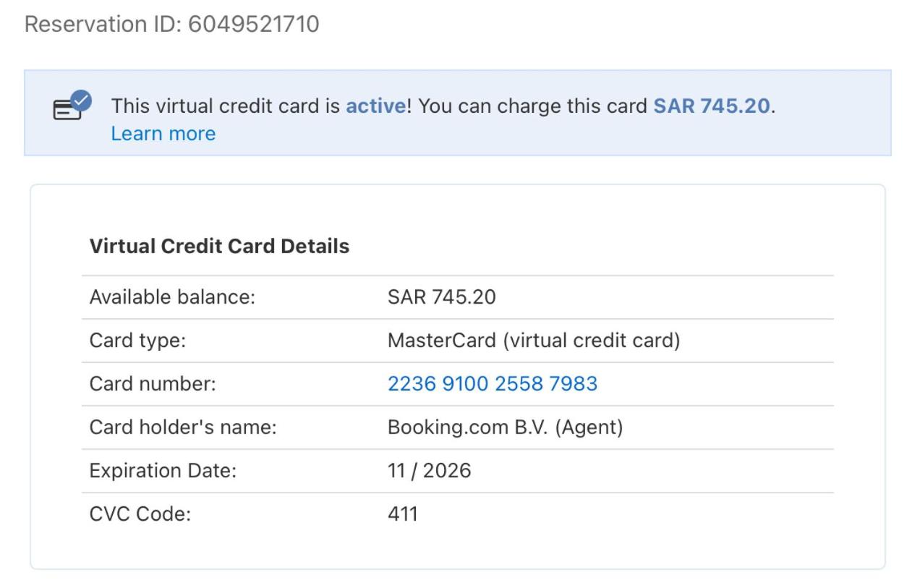Click the SAR 745.20 amount in the banner
This screenshot has width=920, height=588.
[x=711, y=106]
